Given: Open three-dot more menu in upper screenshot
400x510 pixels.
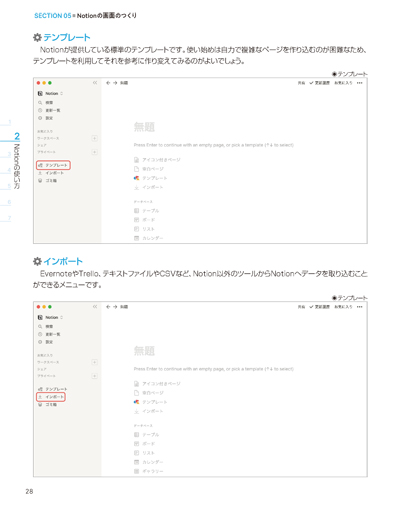Looking at the screenshot, I should click(x=359, y=83).
